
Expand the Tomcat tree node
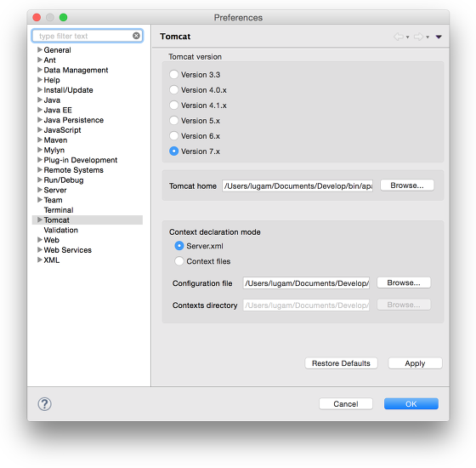(x=39, y=220)
